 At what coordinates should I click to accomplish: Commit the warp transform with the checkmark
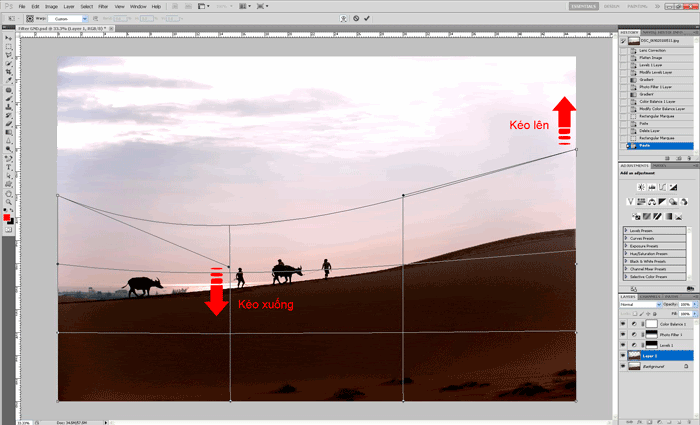(366, 18)
